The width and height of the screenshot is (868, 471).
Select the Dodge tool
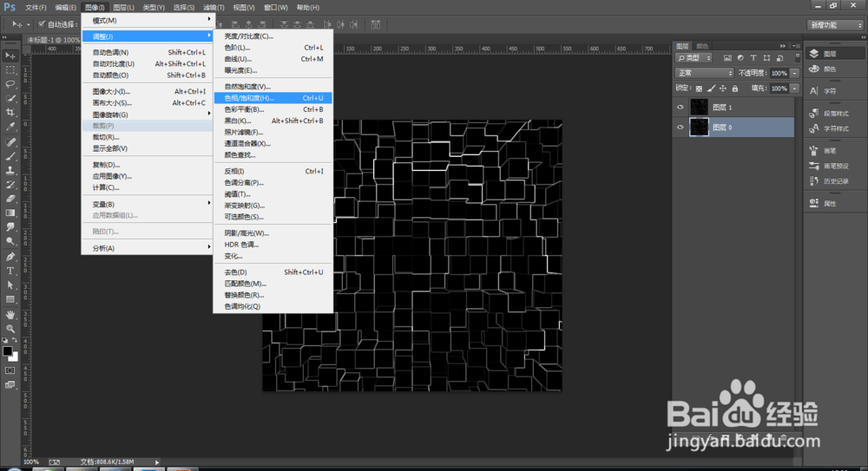click(10, 241)
